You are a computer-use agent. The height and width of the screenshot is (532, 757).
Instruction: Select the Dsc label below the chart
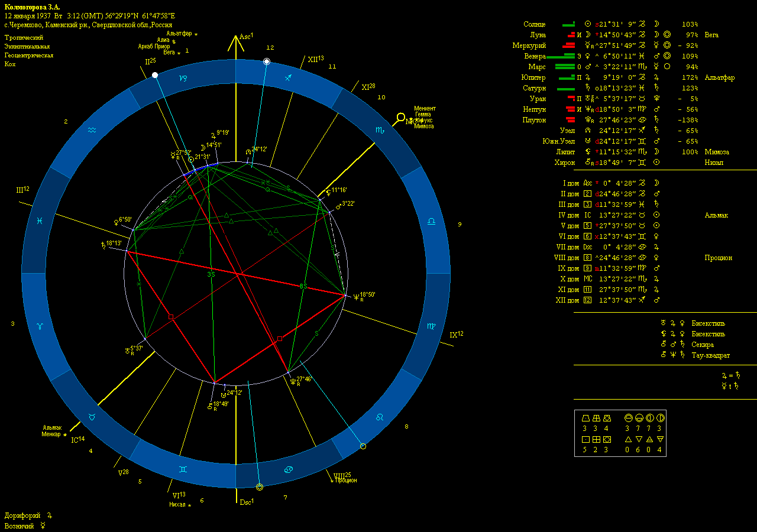pos(246,502)
